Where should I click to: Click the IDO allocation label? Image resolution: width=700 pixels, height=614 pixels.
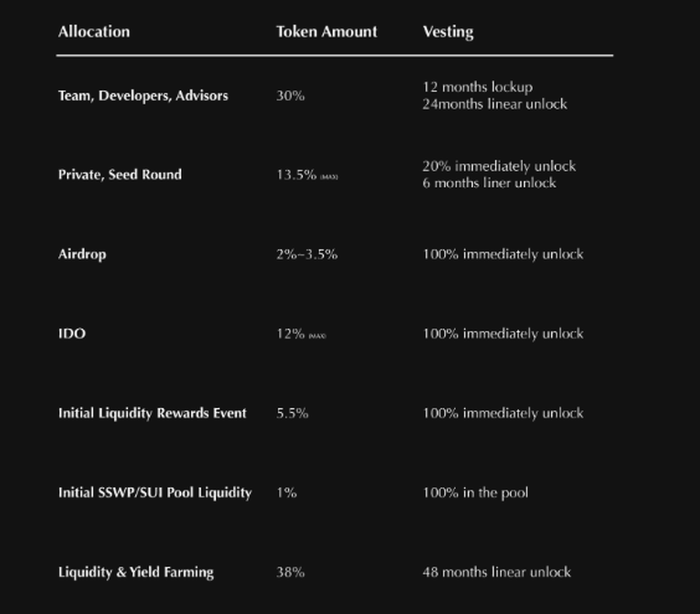pos(72,334)
